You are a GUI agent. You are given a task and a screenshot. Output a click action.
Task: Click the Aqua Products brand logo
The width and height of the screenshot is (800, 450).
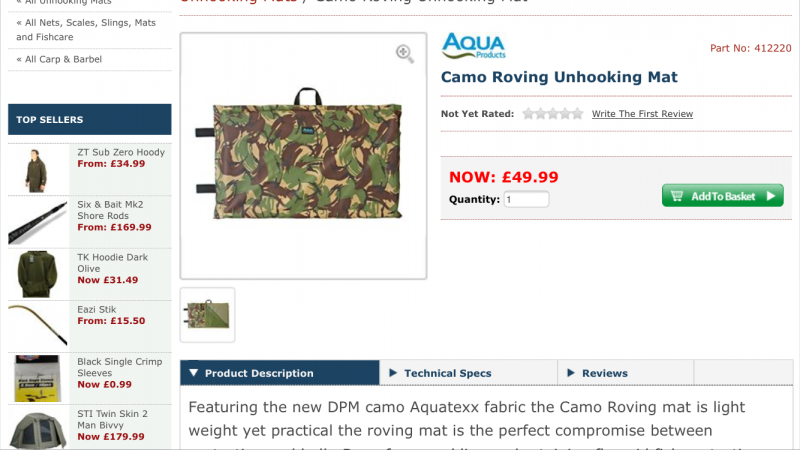click(473, 46)
